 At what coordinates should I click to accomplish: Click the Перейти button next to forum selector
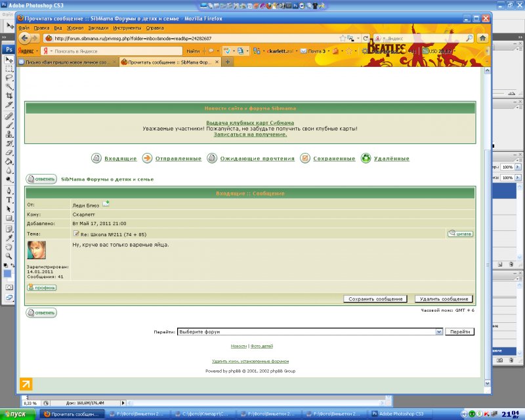(x=460, y=331)
